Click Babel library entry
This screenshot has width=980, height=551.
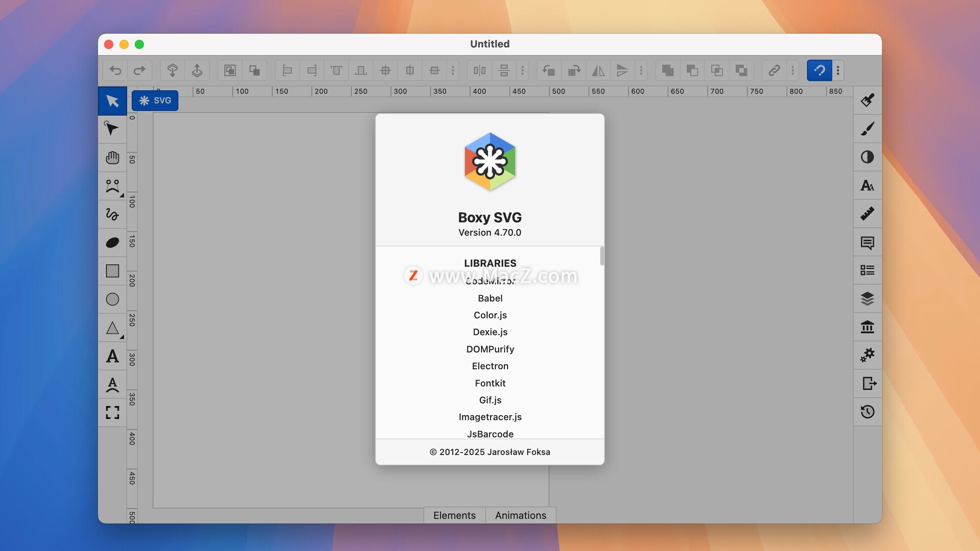pos(490,298)
